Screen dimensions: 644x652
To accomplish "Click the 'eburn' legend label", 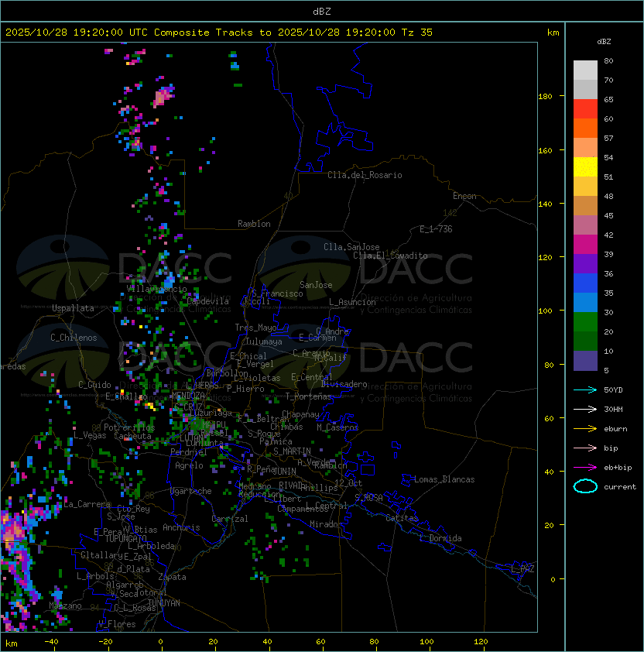I will coord(615,429).
